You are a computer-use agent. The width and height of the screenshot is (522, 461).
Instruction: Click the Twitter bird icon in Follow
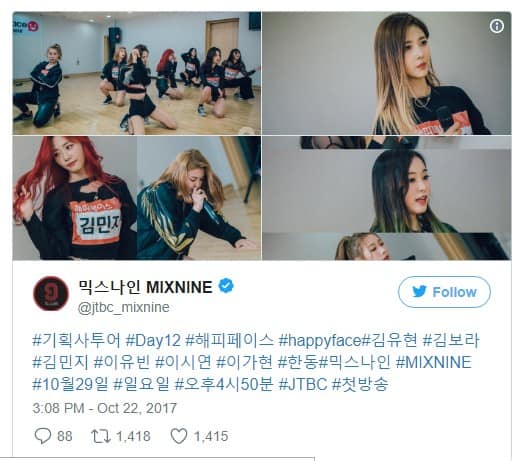[x=419, y=292]
